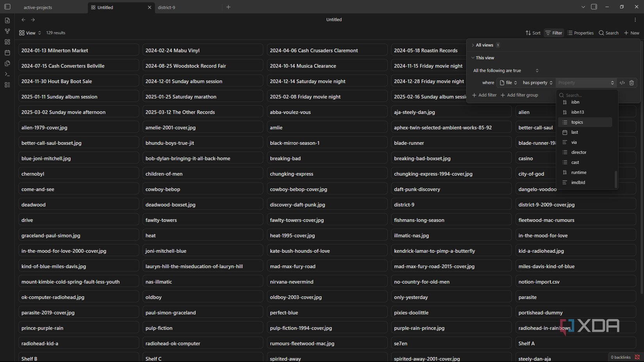This screenshot has height=362, width=644.
Task: Select the isbn13 property option
Action: (585, 112)
